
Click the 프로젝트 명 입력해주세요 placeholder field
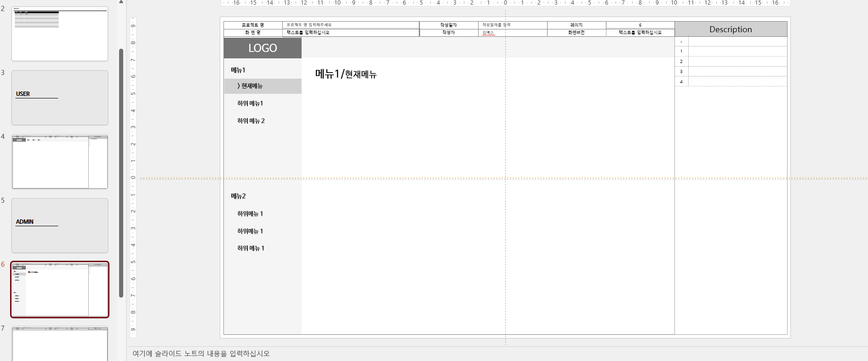(351, 25)
